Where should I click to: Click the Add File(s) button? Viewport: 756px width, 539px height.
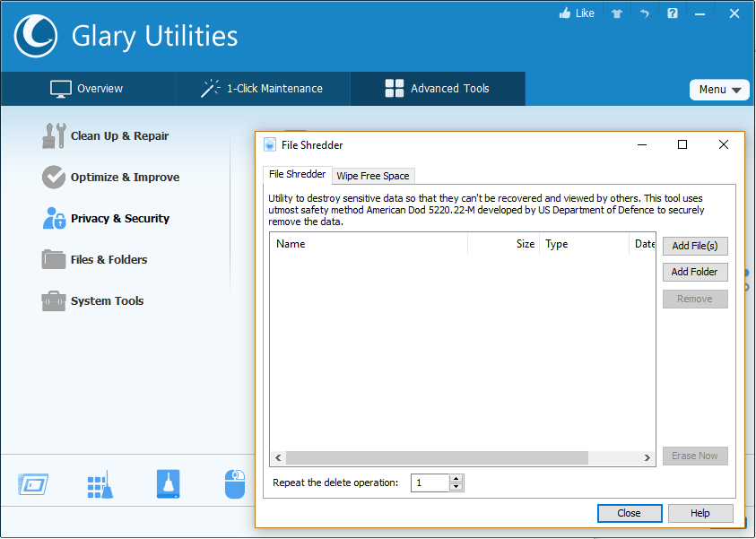(695, 246)
